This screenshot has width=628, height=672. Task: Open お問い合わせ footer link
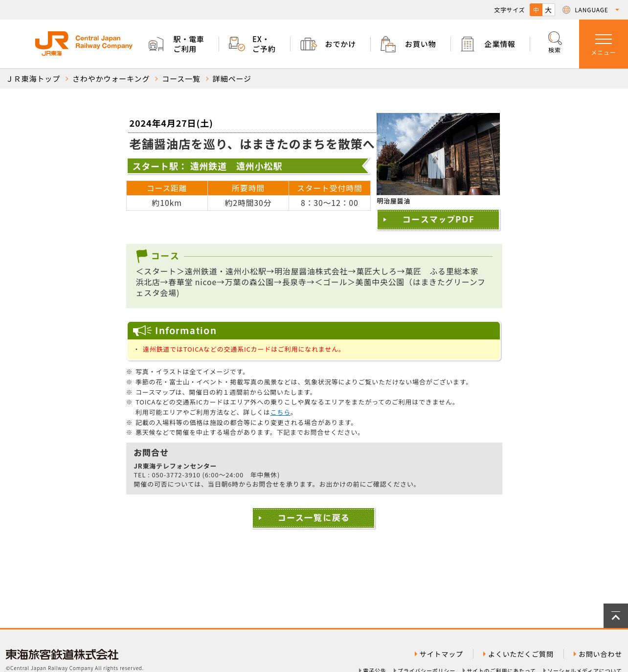pos(600,654)
